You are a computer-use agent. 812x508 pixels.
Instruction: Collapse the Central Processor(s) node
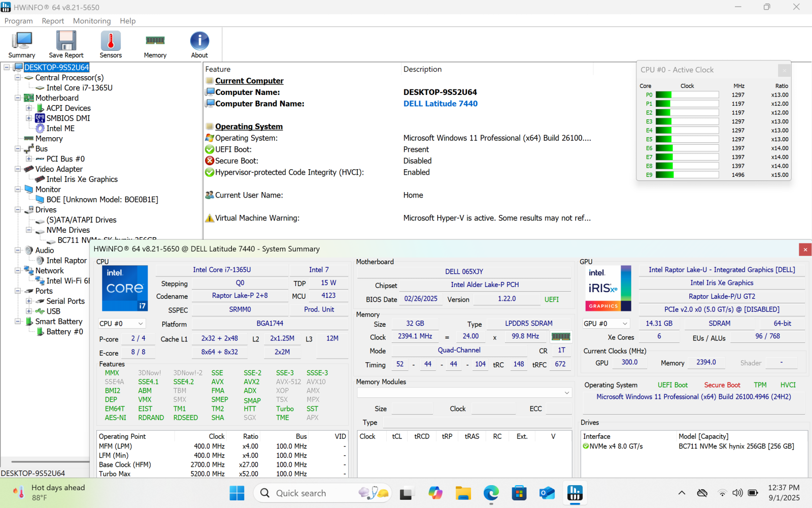coord(18,77)
